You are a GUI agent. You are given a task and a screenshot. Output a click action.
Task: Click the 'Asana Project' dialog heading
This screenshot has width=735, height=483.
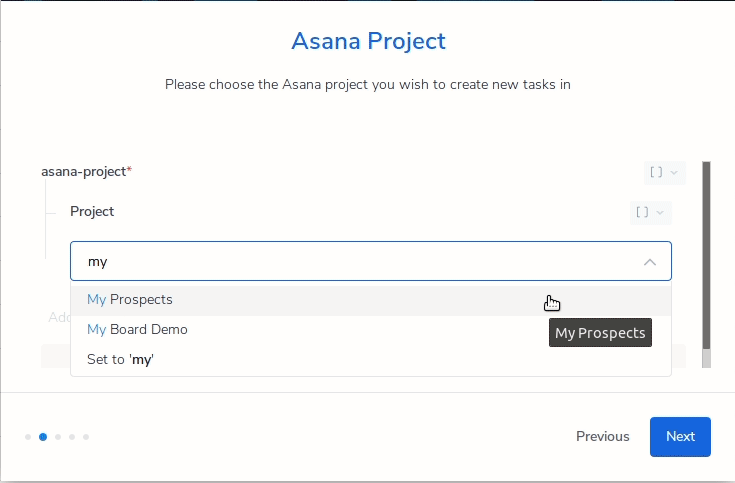pos(368,41)
